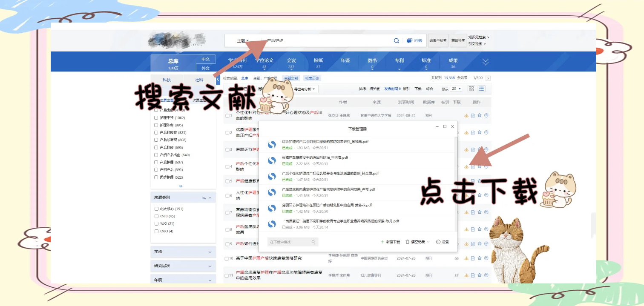Viewport: 644px width, 306px height.
Task: Click star icon for 妇儿健康导刊 row
Action: [x=480, y=275]
